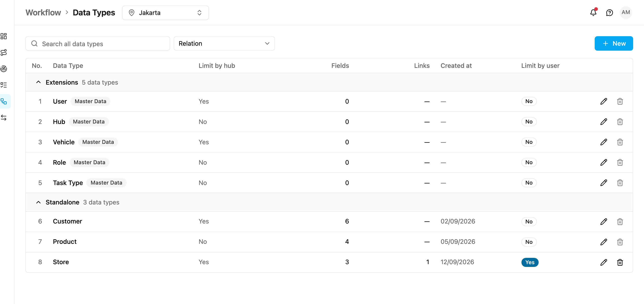This screenshot has height=304, width=644.
Task: Sort by Created at column header
Action: (456, 66)
